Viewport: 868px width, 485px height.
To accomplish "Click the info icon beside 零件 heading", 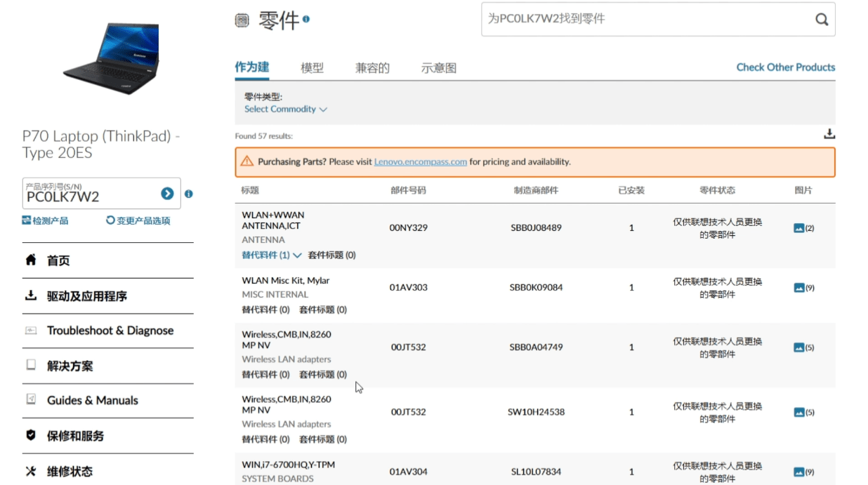I will [306, 19].
